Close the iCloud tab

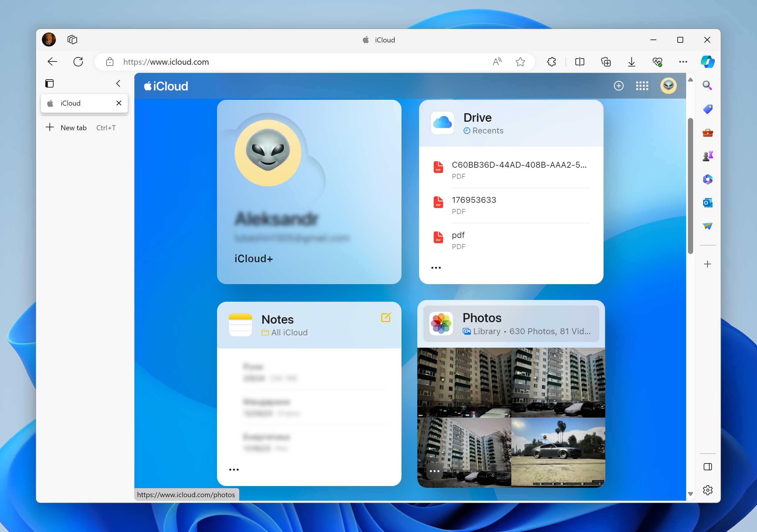(x=119, y=103)
